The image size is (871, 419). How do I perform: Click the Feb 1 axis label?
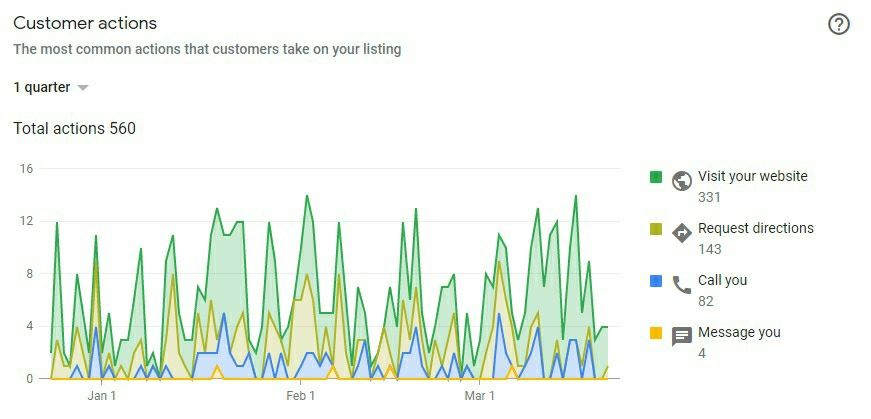(301, 397)
